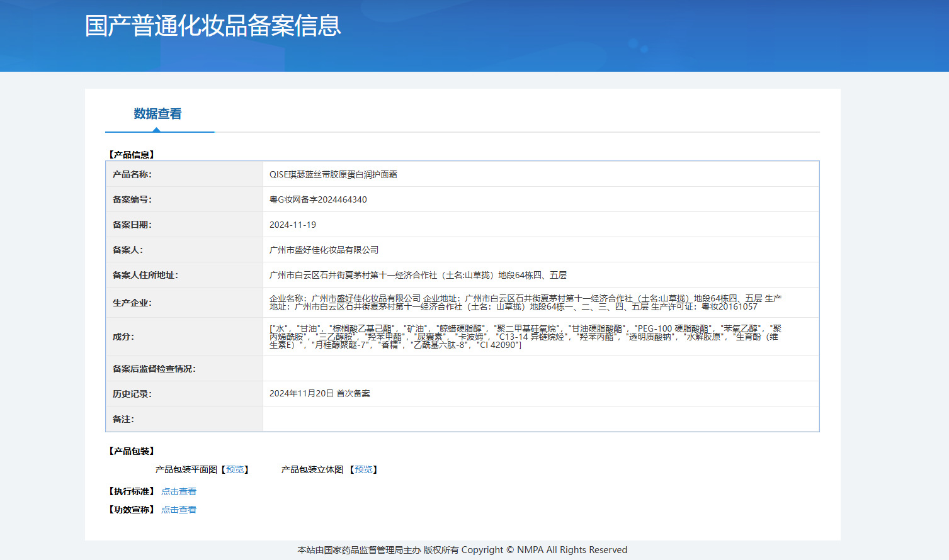Image resolution: width=949 pixels, height=560 pixels.
Task: Click the 备案人住所地址 address value
Action: coord(418,275)
